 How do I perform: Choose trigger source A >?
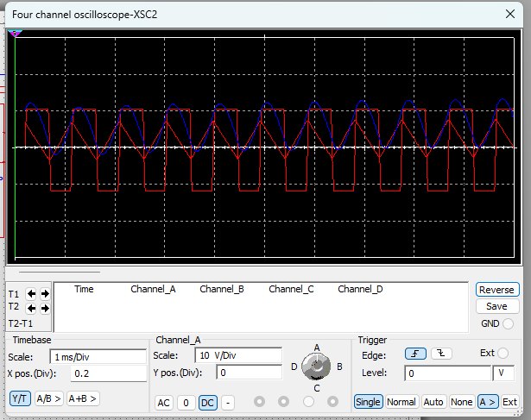(488, 402)
